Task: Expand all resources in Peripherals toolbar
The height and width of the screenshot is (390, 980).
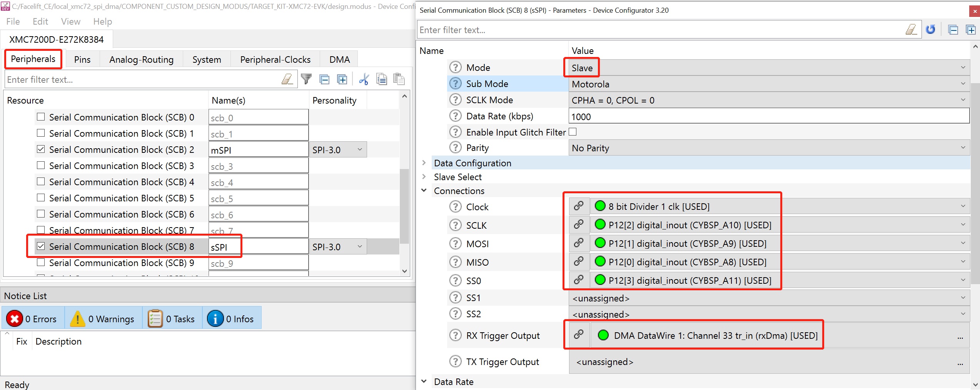Action: point(342,80)
